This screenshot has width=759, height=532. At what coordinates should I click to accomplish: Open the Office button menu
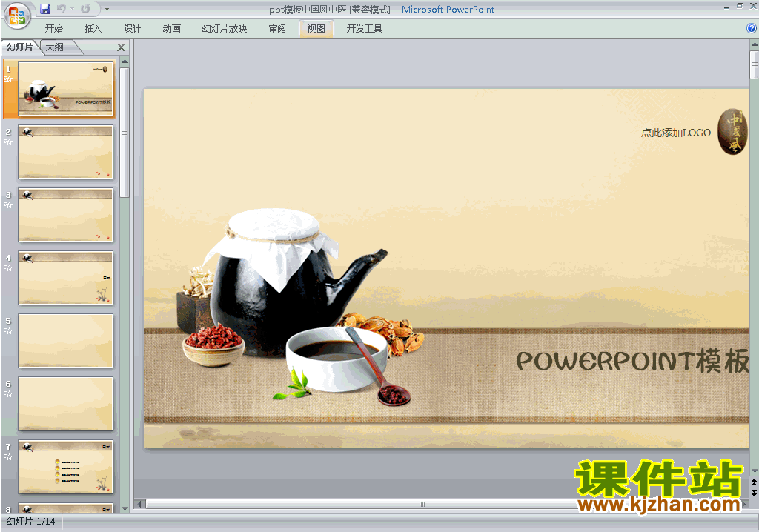[x=17, y=16]
